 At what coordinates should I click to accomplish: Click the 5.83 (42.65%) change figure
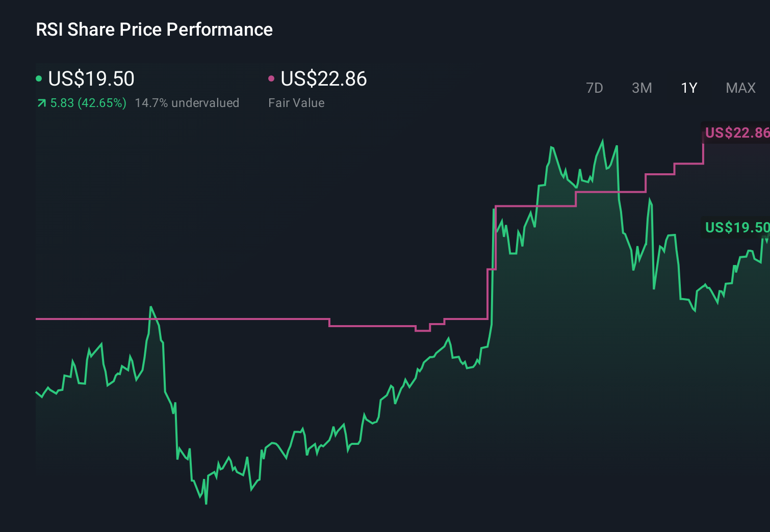coord(88,103)
